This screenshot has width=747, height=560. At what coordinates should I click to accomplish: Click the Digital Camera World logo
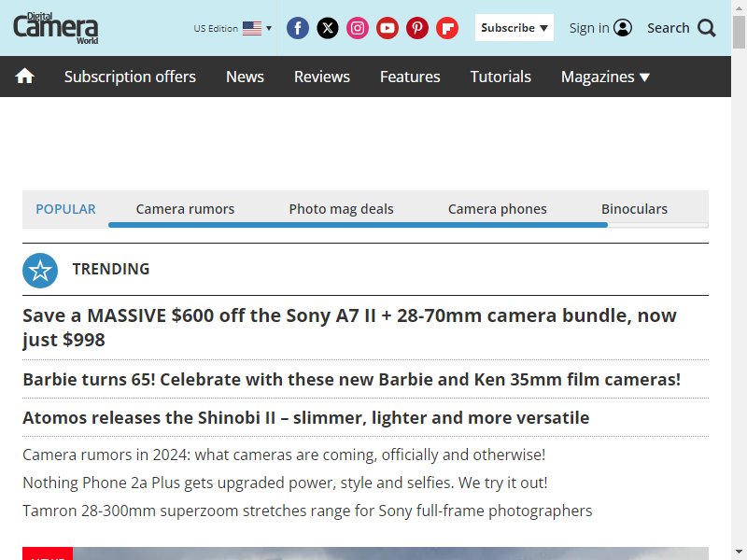coord(56,28)
